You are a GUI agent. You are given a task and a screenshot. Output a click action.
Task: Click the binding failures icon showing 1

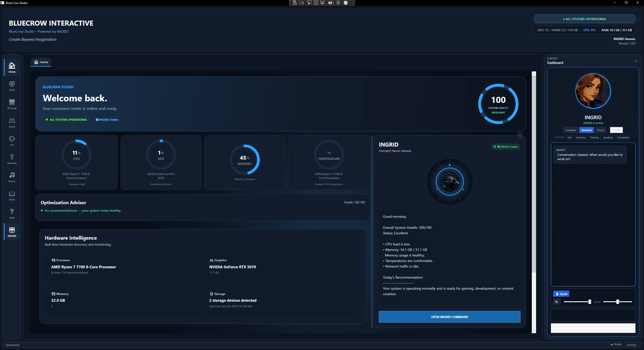point(331,3)
